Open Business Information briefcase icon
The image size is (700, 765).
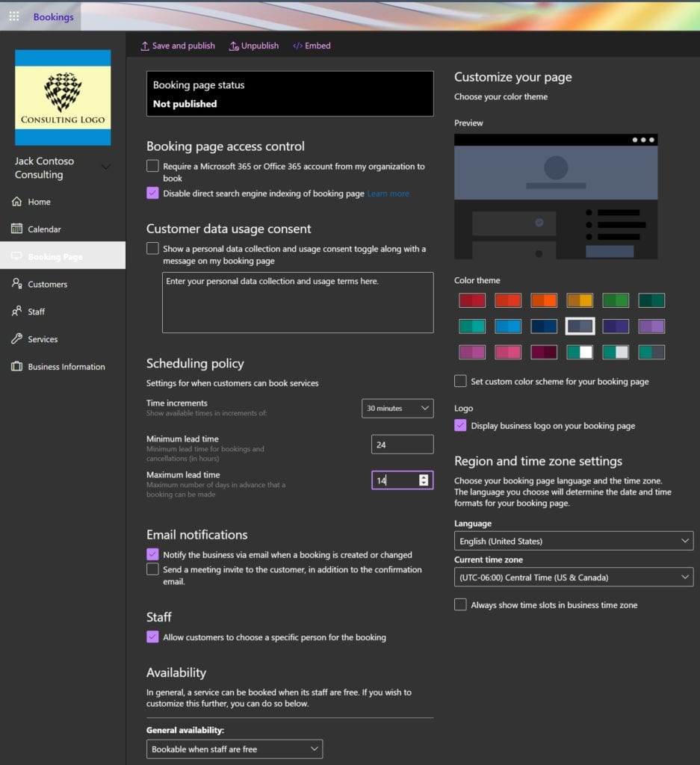(16, 367)
